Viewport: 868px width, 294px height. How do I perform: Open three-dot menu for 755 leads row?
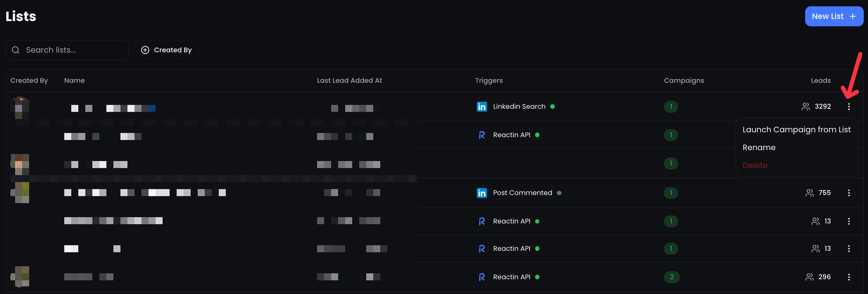coord(849,193)
